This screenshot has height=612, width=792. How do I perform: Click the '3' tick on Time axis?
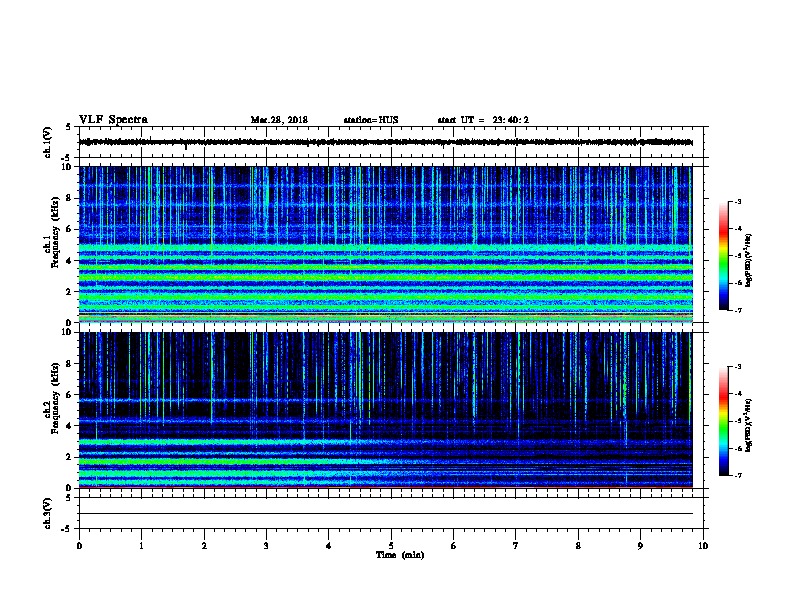tap(266, 546)
